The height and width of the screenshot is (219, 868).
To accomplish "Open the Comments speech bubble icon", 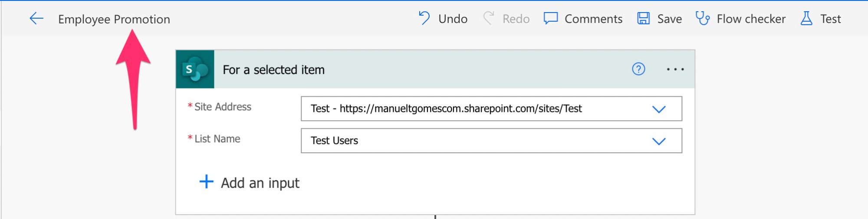I will pyautogui.click(x=551, y=19).
